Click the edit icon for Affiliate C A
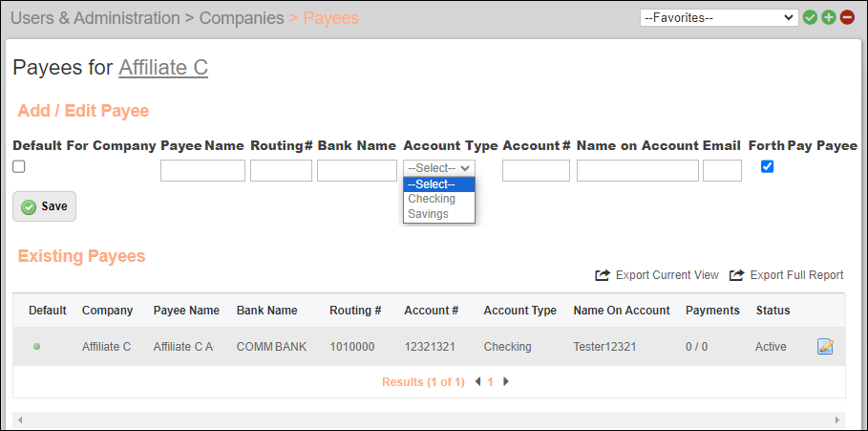868x431 pixels. coord(825,346)
